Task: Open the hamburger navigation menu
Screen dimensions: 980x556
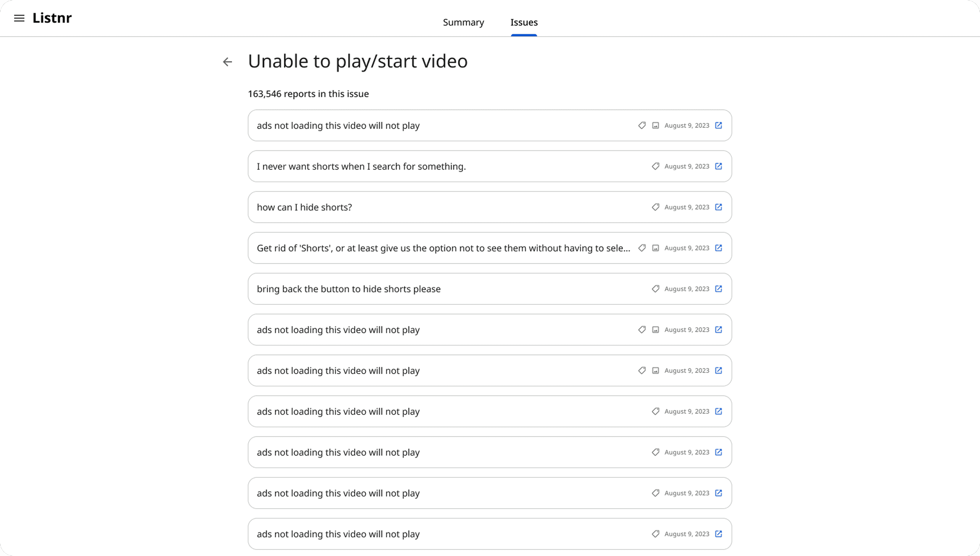Action: click(19, 18)
